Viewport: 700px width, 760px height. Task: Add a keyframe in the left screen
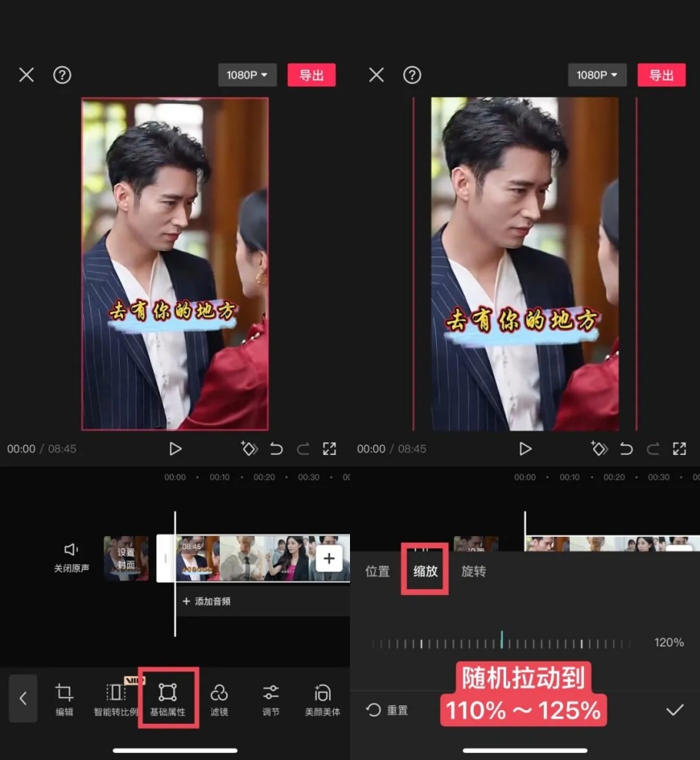point(249,448)
